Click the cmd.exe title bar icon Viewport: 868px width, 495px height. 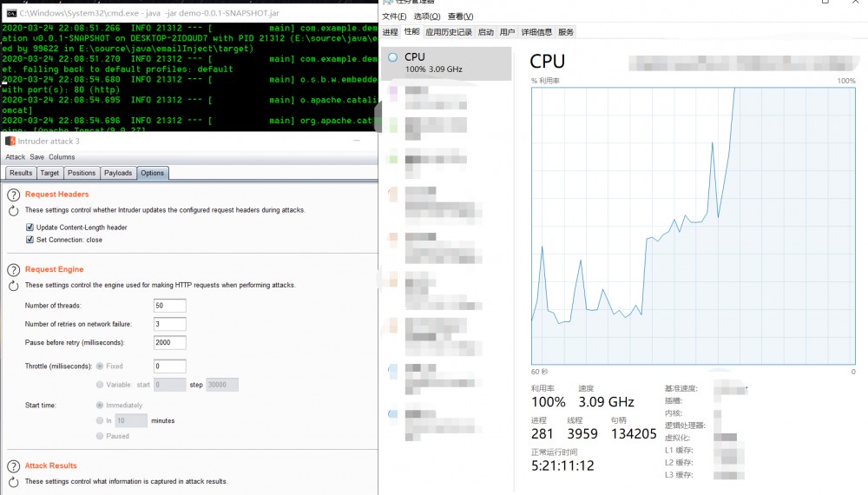[11, 13]
